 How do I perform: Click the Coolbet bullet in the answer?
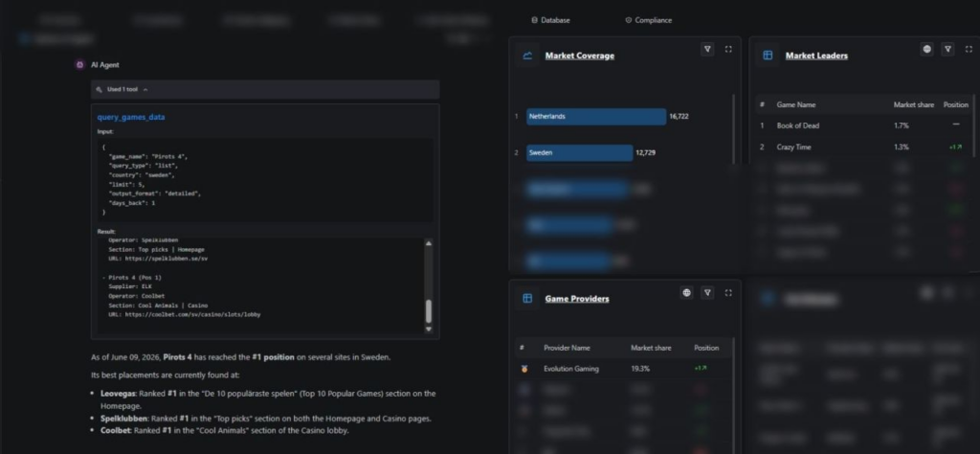coord(224,430)
